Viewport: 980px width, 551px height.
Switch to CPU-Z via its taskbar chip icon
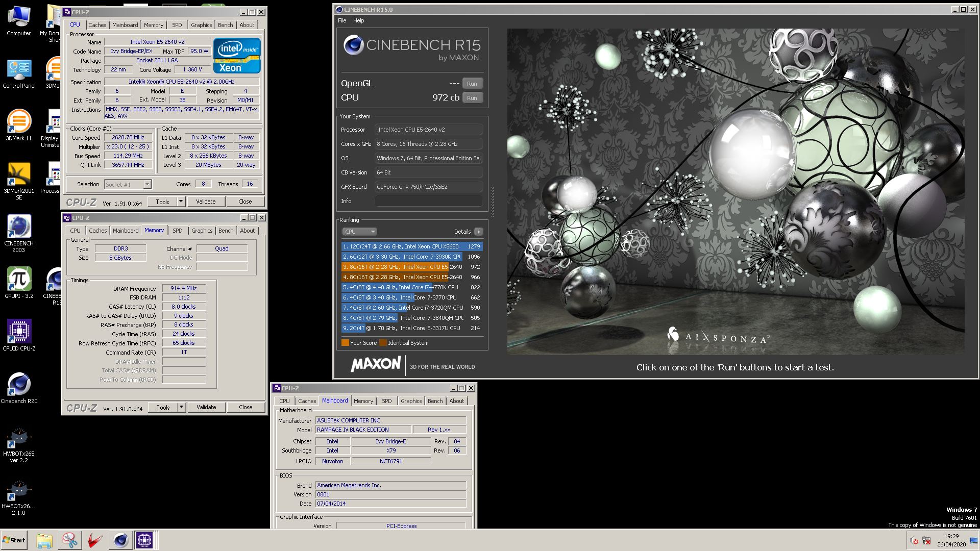[144, 540]
